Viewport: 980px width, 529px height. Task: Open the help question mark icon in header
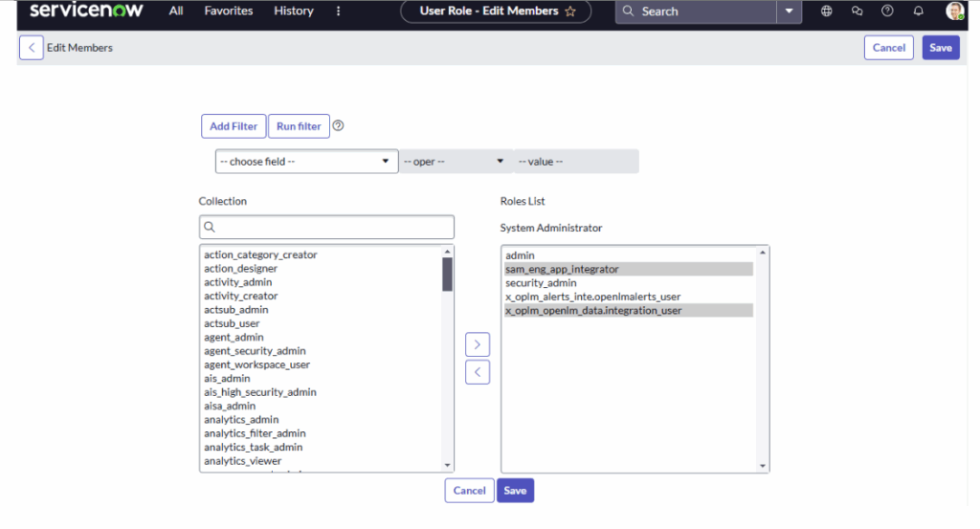click(887, 11)
